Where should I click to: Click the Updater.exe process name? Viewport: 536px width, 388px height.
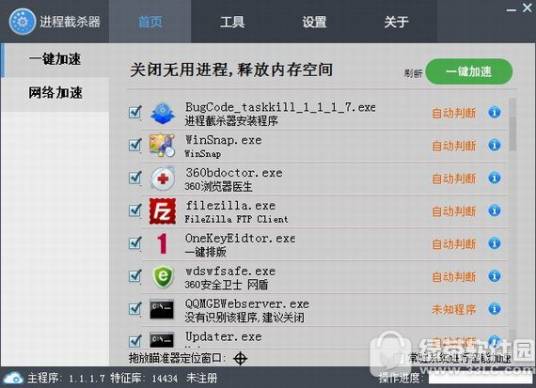pyautogui.click(x=224, y=337)
